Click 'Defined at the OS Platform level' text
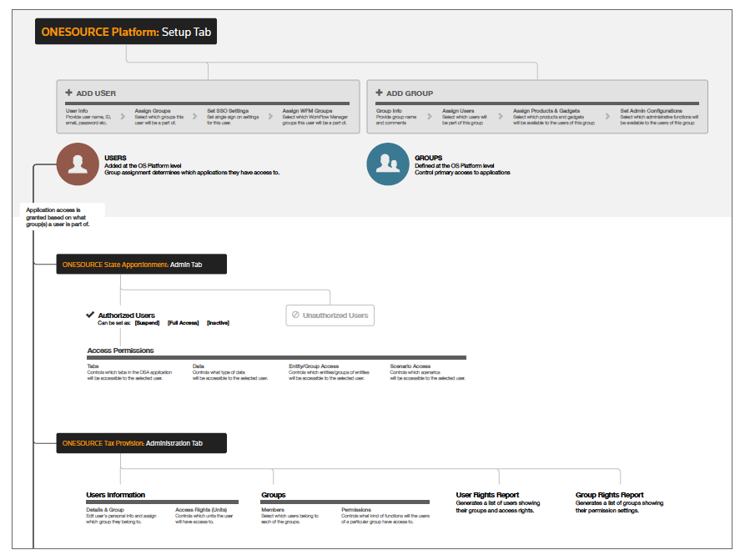 [x=455, y=166]
